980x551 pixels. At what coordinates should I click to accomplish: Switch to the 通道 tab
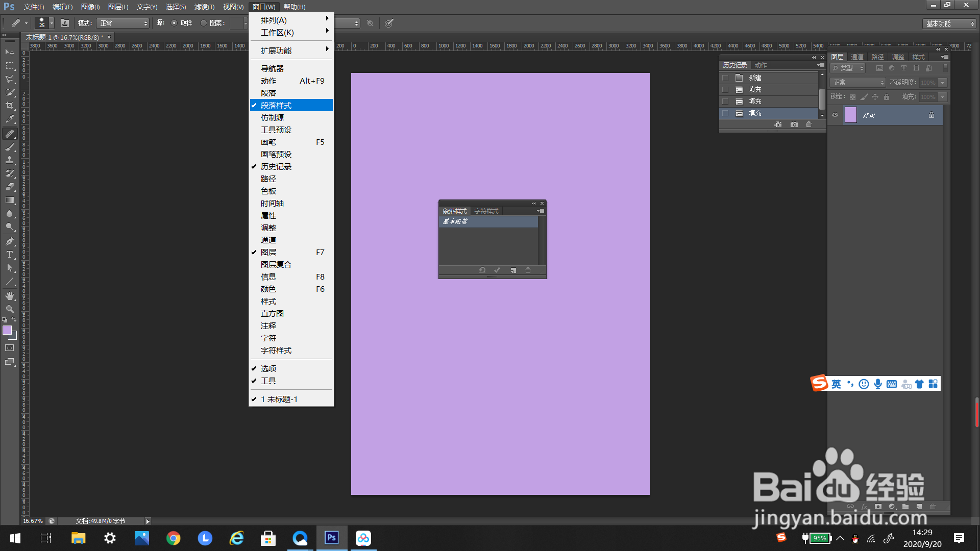pos(857,57)
